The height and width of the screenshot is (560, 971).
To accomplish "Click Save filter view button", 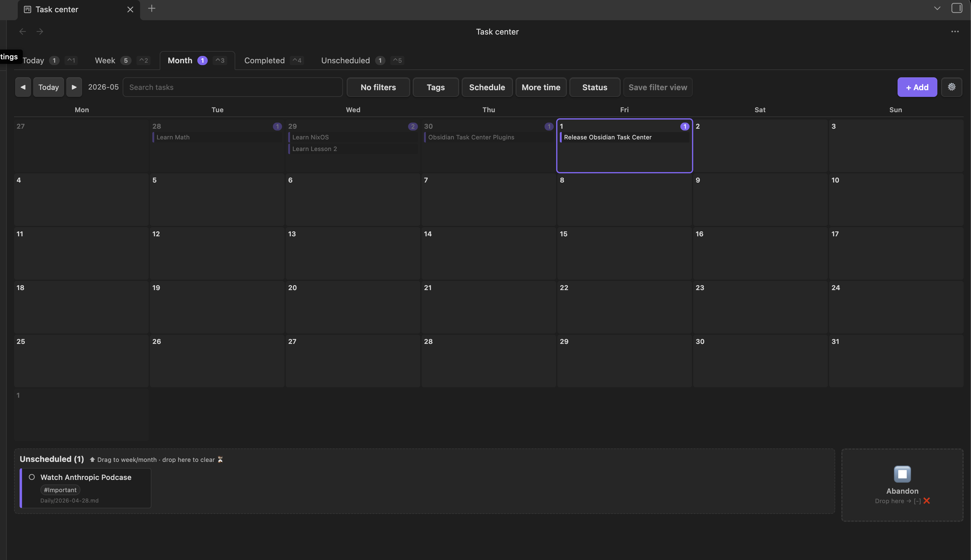I will tap(658, 87).
